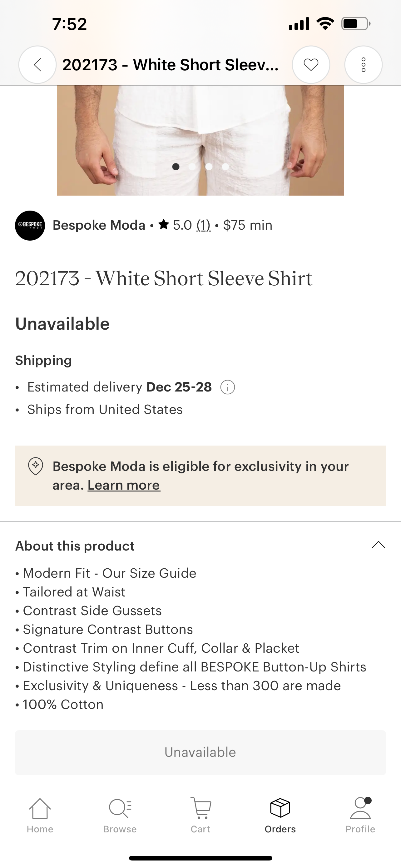Select the Orders tab

pos(280,815)
